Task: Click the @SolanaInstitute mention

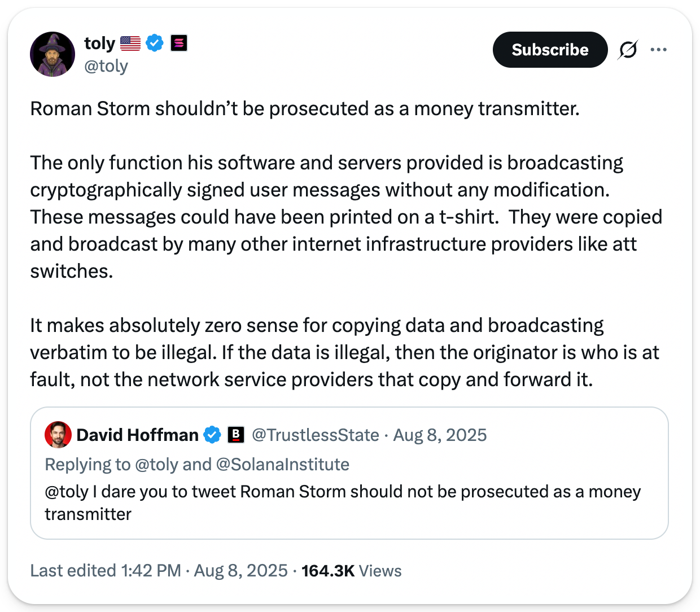Action: pyautogui.click(x=282, y=464)
